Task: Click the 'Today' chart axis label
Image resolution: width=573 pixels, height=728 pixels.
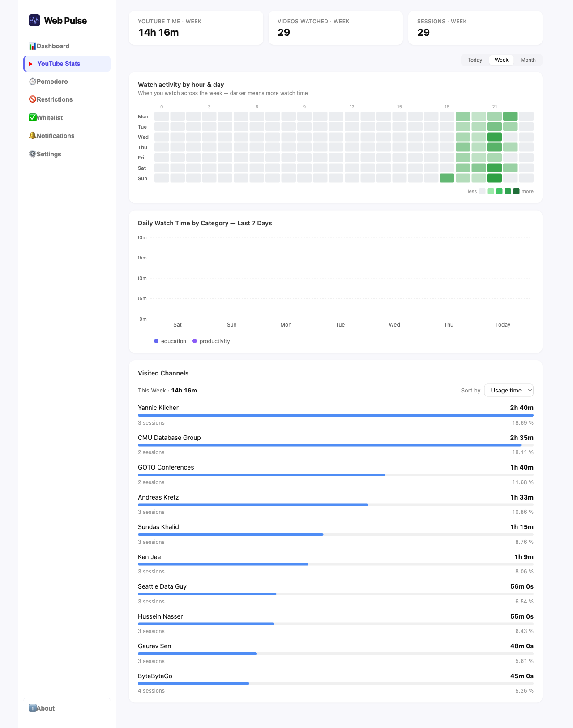Action: point(503,325)
